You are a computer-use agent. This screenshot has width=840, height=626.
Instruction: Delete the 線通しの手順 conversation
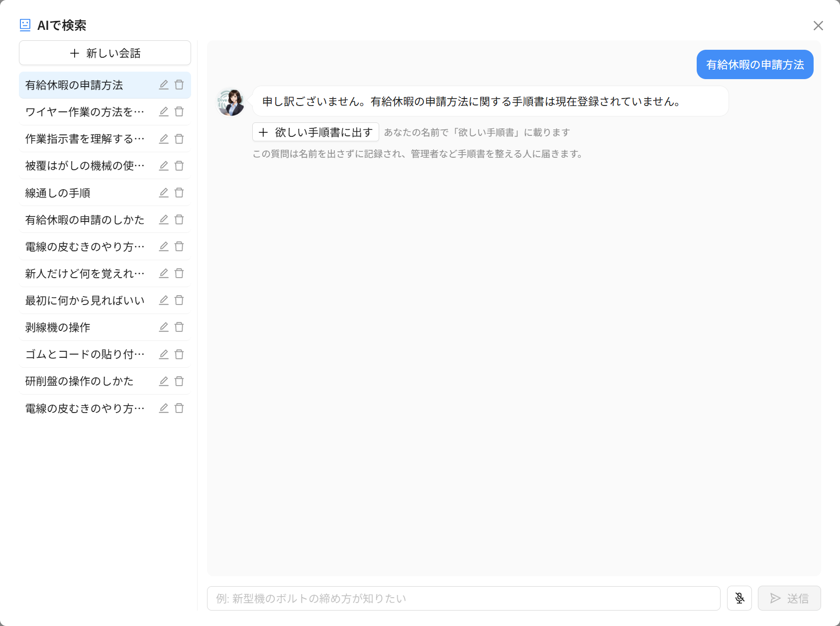179,193
